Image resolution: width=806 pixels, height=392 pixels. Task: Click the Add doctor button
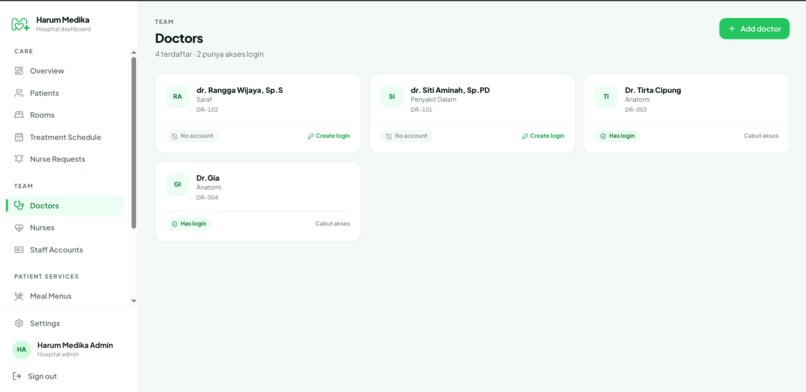click(754, 29)
